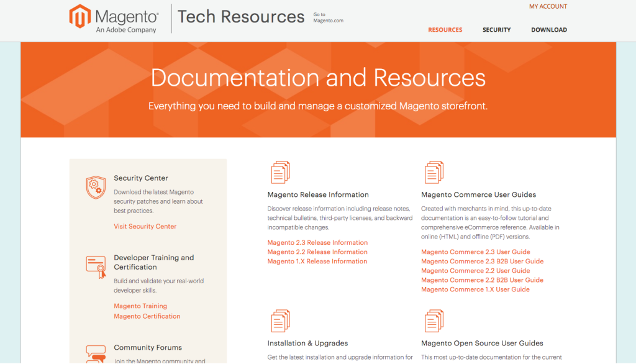This screenshot has height=364, width=636.
Task: Click the Magento logo icon
Action: click(x=79, y=16)
